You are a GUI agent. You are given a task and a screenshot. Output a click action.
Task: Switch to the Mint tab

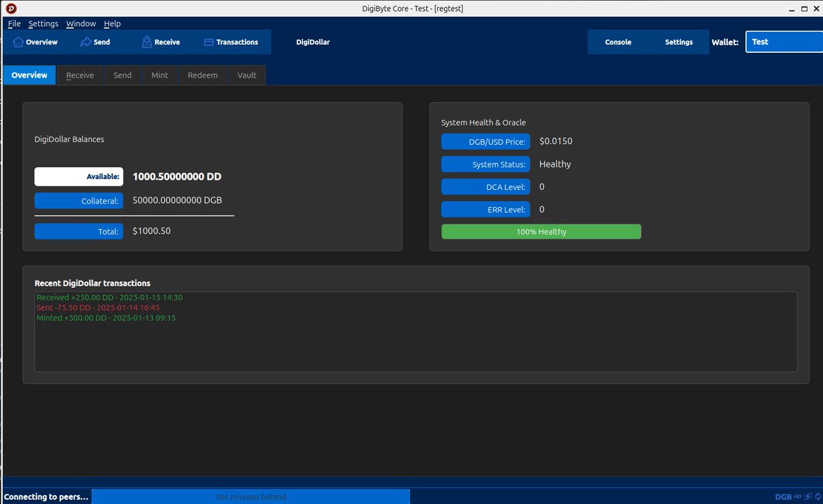click(x=160, y=75)
